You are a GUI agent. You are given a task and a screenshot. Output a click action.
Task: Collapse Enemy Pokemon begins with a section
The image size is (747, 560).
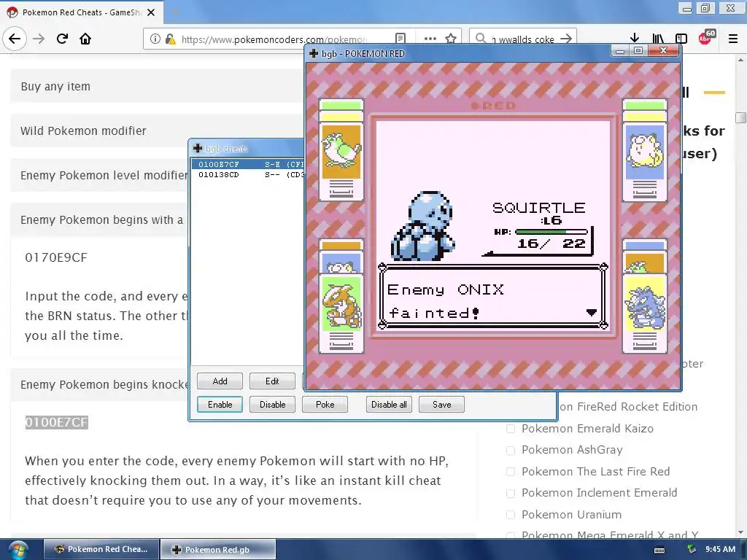[100, 219]
